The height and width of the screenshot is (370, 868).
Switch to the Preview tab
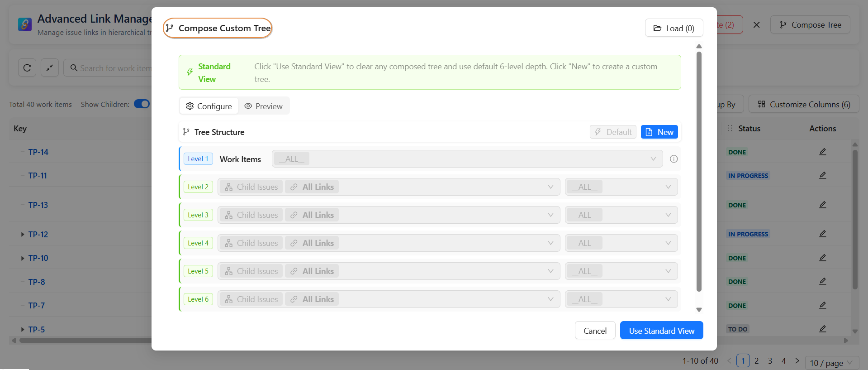(x=264, y=106)
